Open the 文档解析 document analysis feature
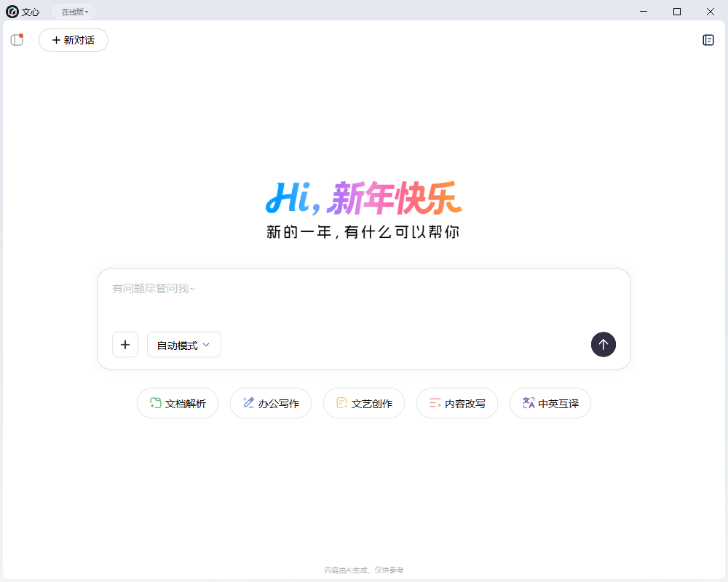 [178, 402]
